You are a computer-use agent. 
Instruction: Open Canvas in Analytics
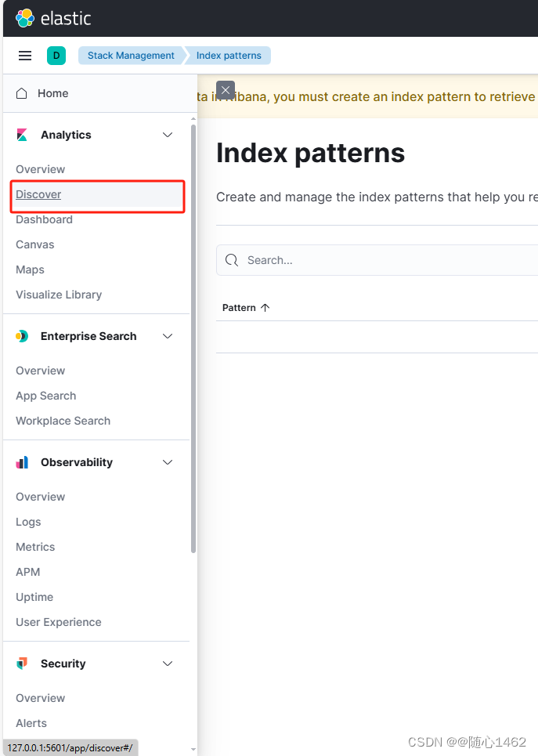coord(35,244)
